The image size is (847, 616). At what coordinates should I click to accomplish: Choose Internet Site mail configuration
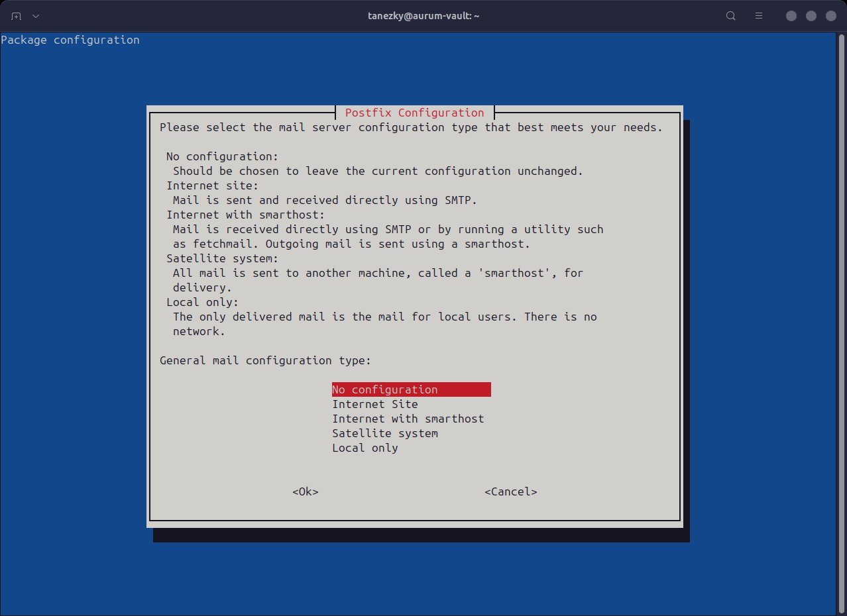(375, 404)
